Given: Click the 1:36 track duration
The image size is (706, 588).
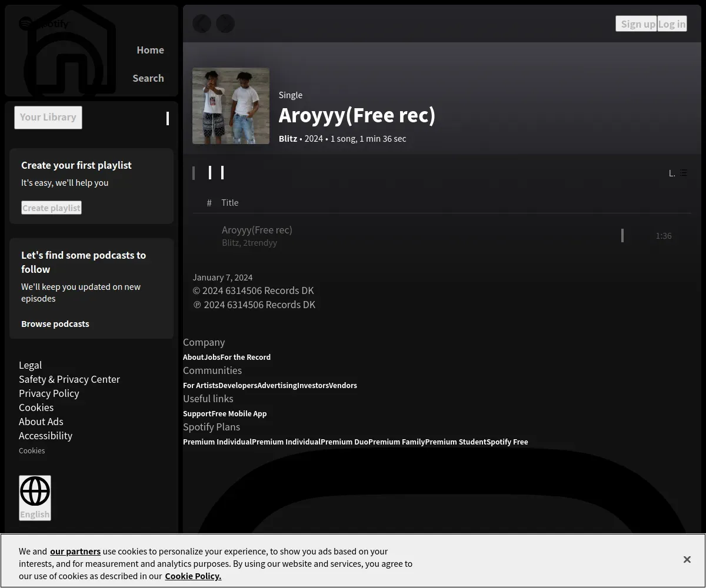Looking at the screenshot, I should 664,236.
